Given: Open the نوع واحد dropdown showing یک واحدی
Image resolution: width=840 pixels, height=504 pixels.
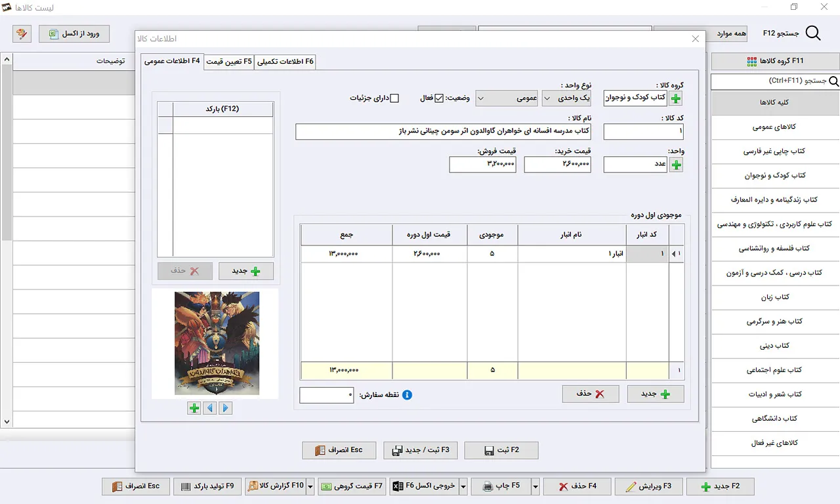Looking at the screenshot, I should tap(566, 98).
